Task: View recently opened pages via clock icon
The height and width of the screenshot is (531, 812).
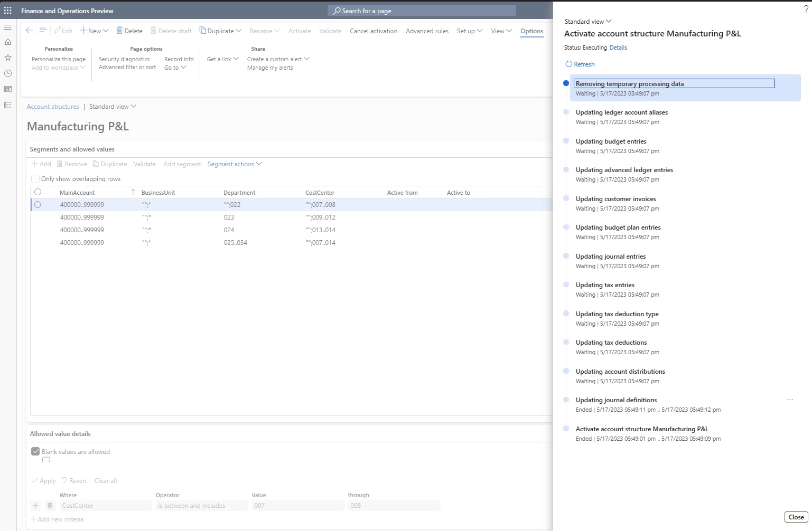Action: click(x=7, y=73)
